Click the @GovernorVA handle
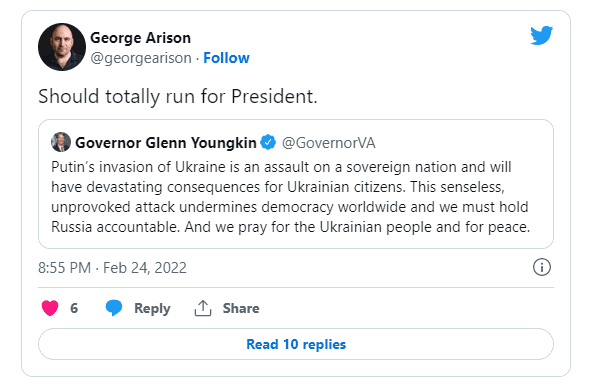592x390 pixels. coord(328,143)
